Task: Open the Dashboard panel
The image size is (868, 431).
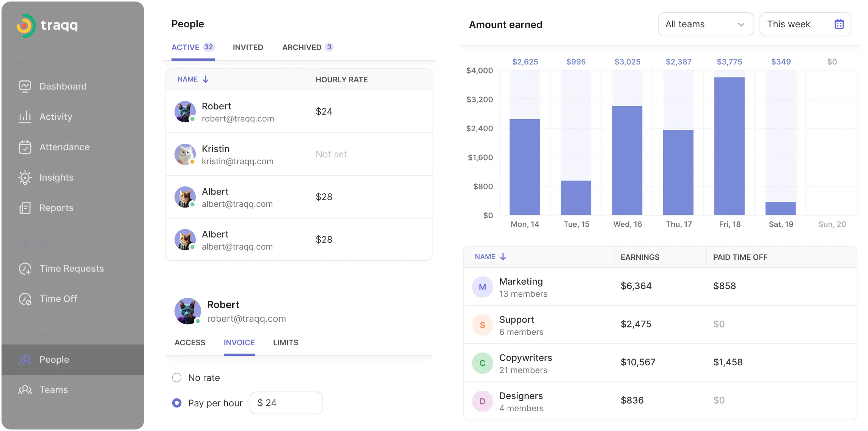Action: pyautogui.click(x=63, y=86)
